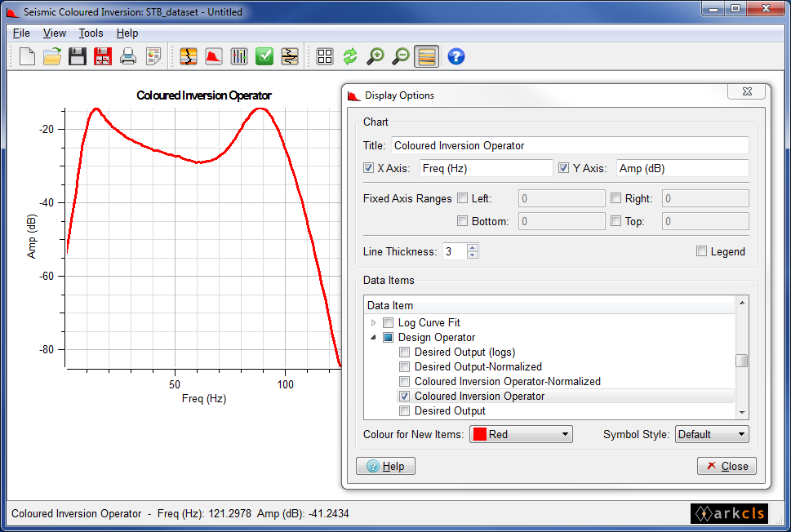791x532 pixels.
Task: Check Coloured Inversion Operator-Normalized item
Action: [405, 381]
